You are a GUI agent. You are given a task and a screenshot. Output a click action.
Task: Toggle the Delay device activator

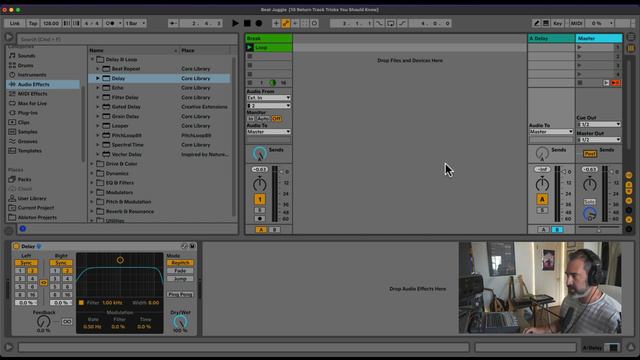16,246
